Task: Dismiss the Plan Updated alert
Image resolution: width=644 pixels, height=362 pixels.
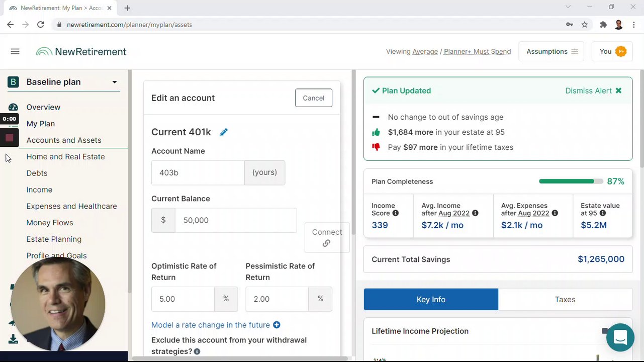Action: (x=594, y=91)
